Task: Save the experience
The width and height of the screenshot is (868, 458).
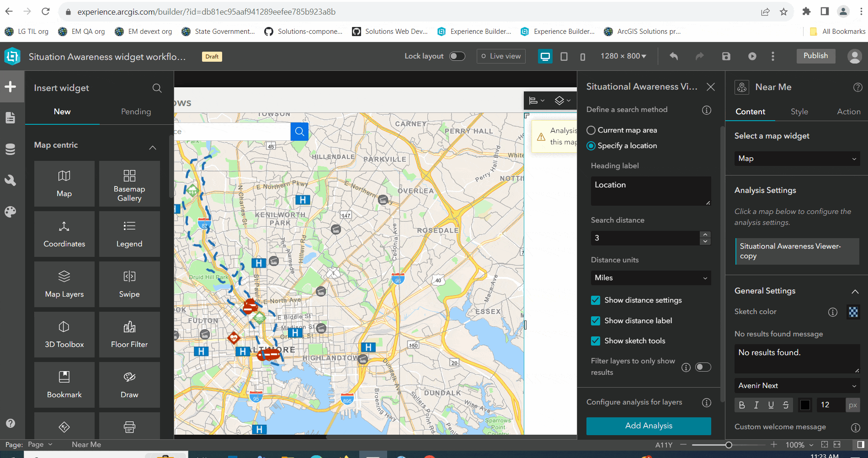Action: (x=726, y=56)
